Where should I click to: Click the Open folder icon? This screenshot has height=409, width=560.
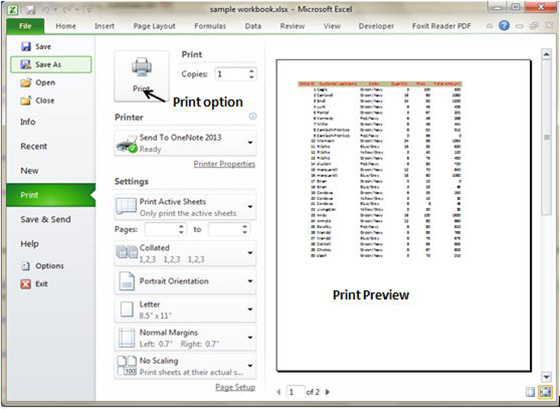26,83
